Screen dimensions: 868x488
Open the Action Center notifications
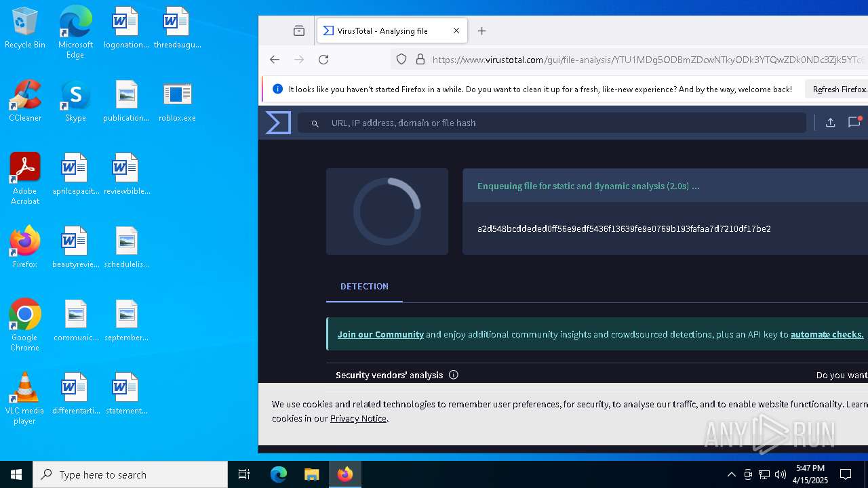pyautogui.click(x=846, y=474)
